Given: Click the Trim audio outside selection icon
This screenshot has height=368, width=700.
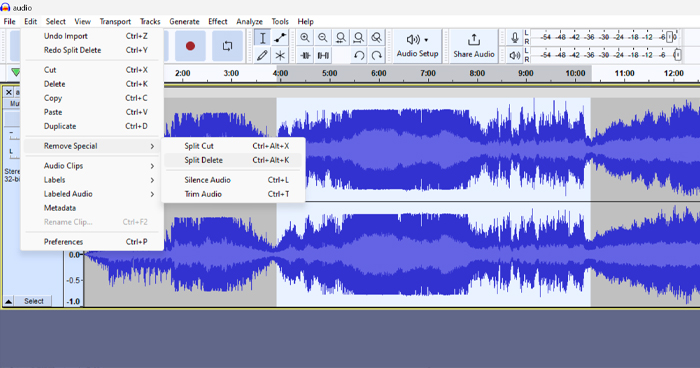Looking at the screenshot, I should point(305,55).
